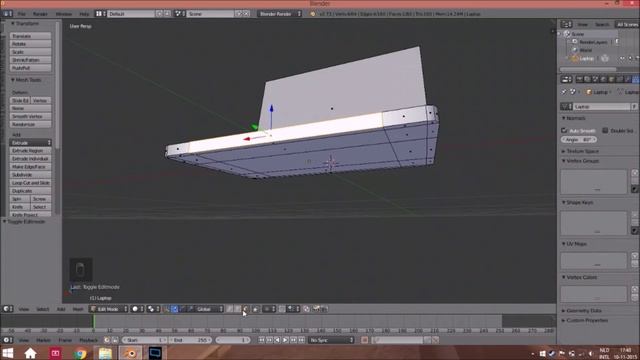Open the Default screen layout selector
The height and width of the screenshot is (360, 640).
coord(131,14)
